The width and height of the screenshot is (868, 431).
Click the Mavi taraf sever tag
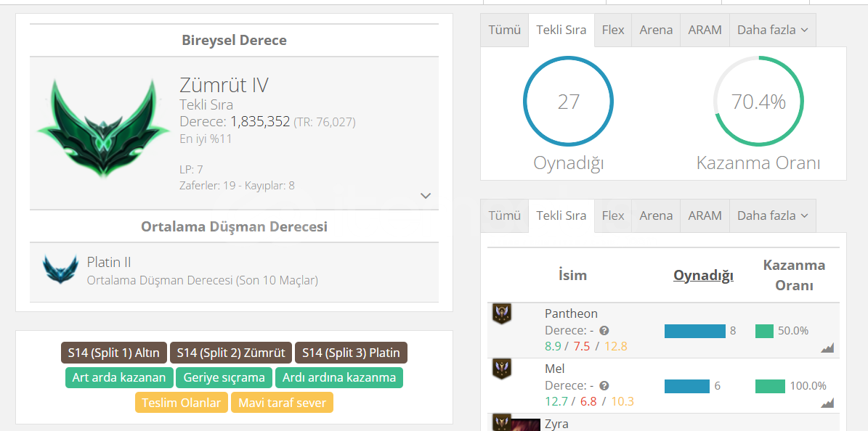283,403
